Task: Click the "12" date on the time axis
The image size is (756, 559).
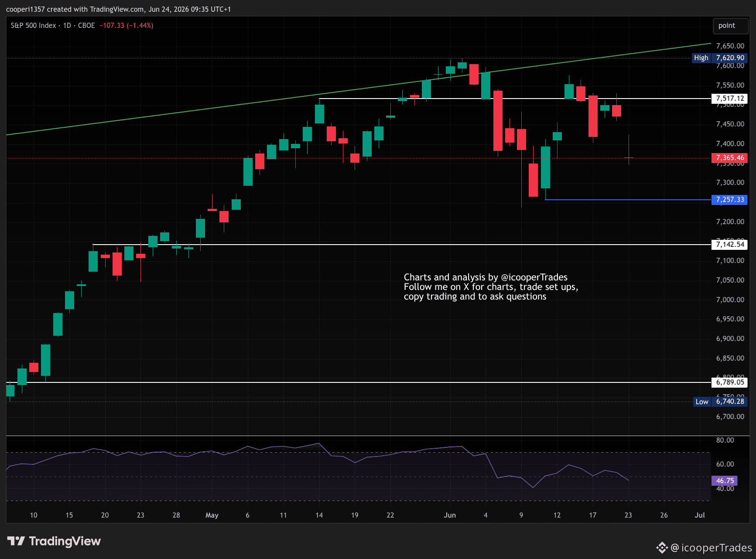Action: pyautogui.click(x=557, y=515)
